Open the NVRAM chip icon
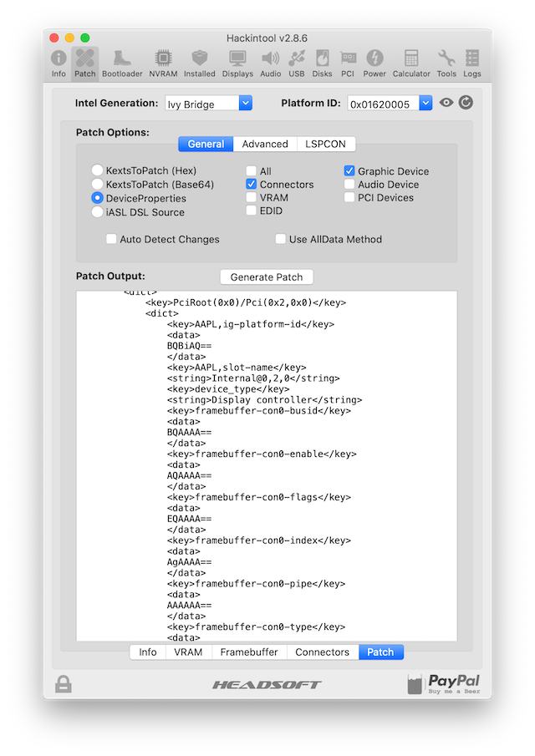The image size is (535, 756). [x=163, y=63]
